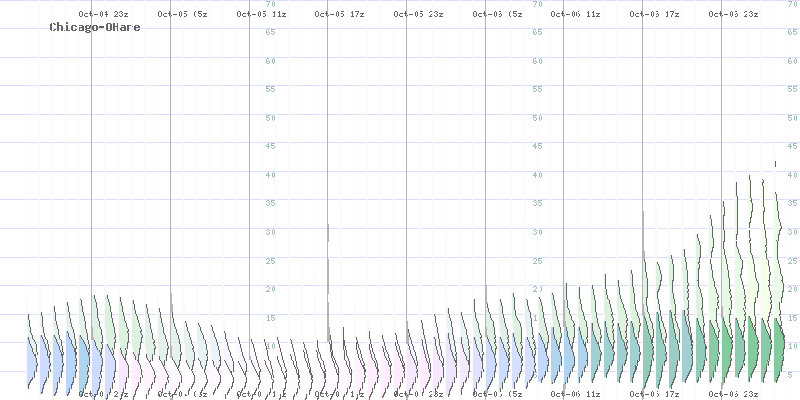Image resolution: width=800 pixels, height=400 pixels.
Task: Click the Chicago-OHare station title
Action: (95, 27)
